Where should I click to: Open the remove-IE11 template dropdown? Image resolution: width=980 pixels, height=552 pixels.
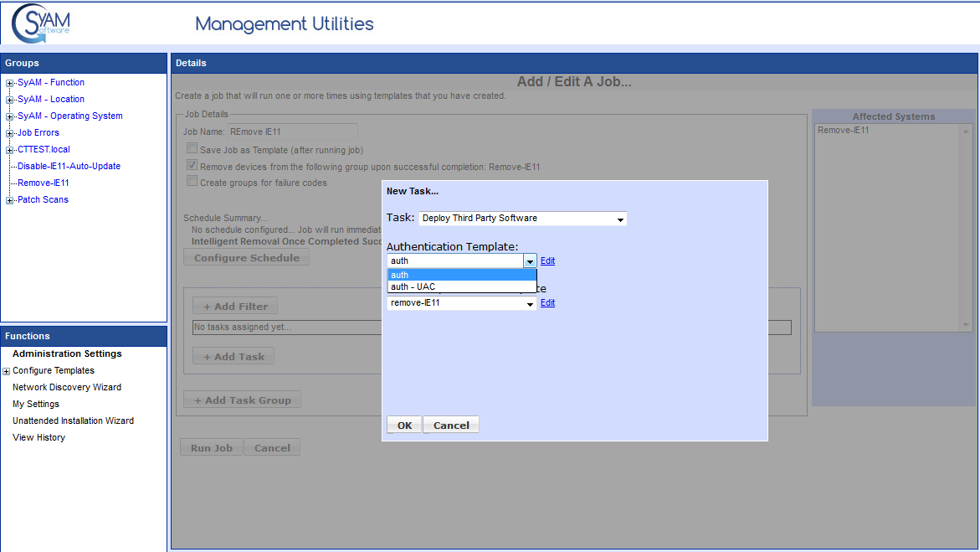click(x=530, y=303)
